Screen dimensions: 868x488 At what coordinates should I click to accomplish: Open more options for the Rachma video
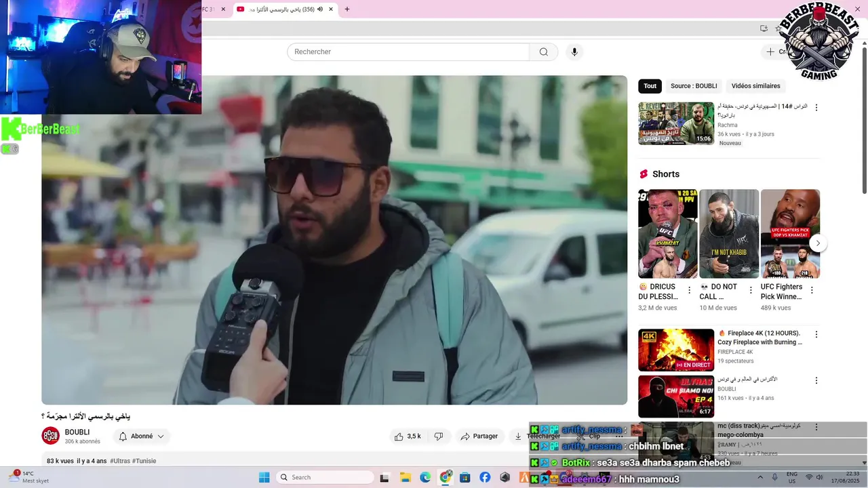[x=816, y=108]
